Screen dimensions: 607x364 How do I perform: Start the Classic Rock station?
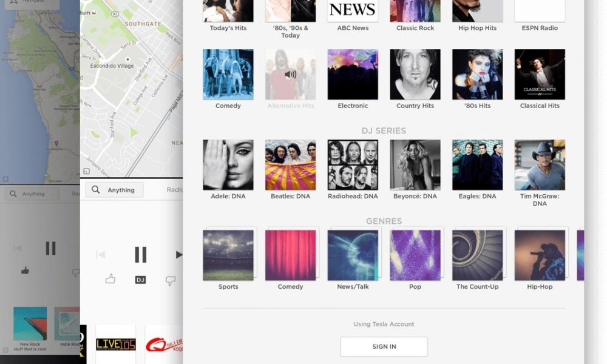(x=415, y=16)
